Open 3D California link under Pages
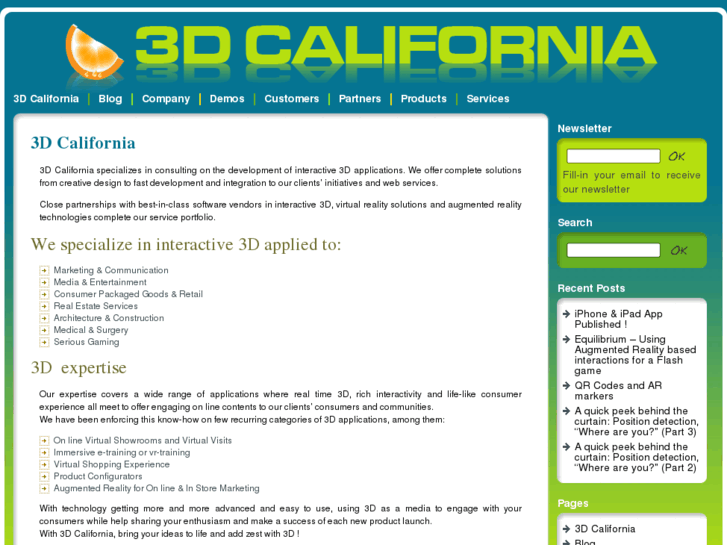727x545 pixels. [605, 529]
